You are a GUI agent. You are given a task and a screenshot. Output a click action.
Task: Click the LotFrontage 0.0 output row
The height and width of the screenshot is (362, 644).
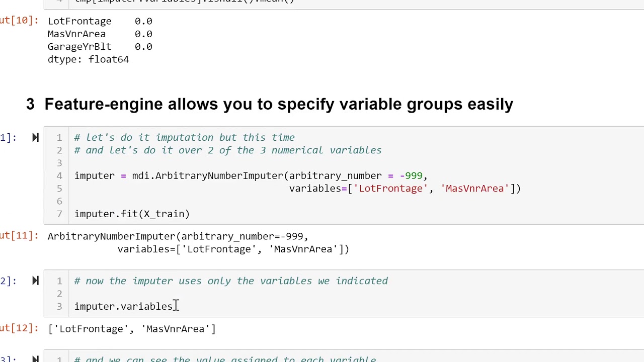pyautogui.click(x=100, y=21)
